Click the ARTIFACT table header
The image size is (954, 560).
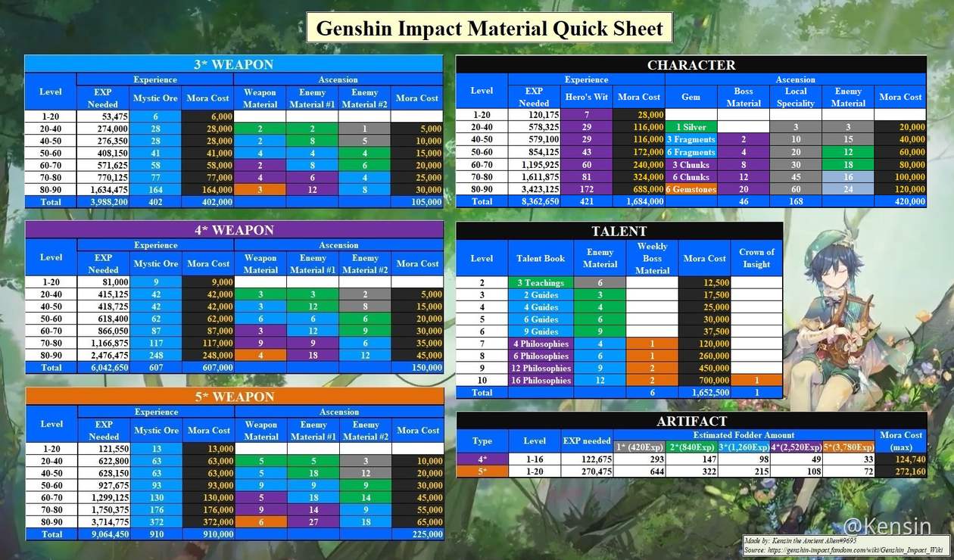691,421
